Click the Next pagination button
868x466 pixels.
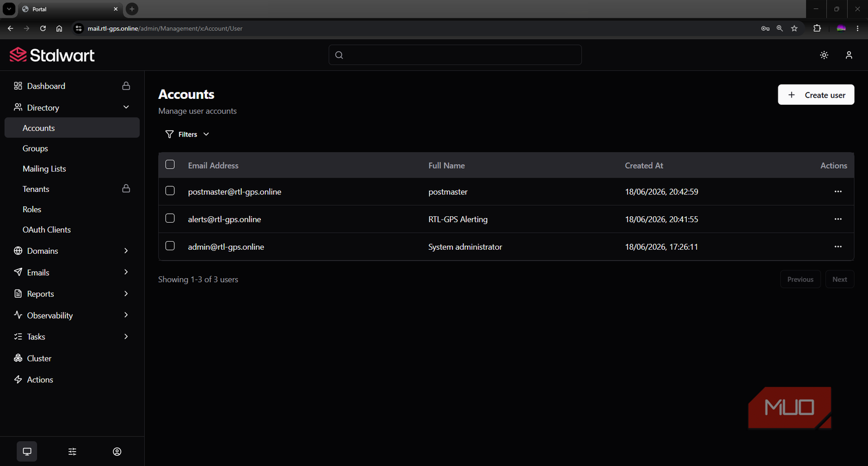pyautogui.click(x=840, y=279)
